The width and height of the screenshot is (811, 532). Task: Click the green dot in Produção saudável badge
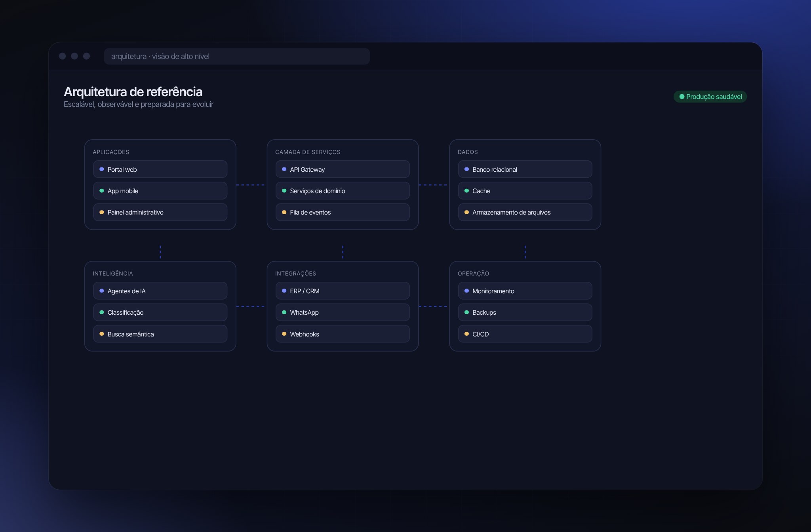(682, 97)
